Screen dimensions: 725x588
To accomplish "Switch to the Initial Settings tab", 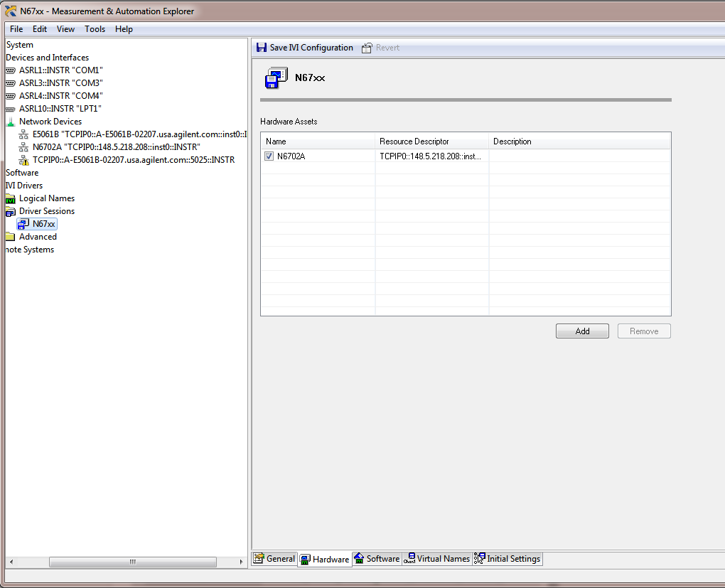I will pyautogui.click(x=507, y=558).
